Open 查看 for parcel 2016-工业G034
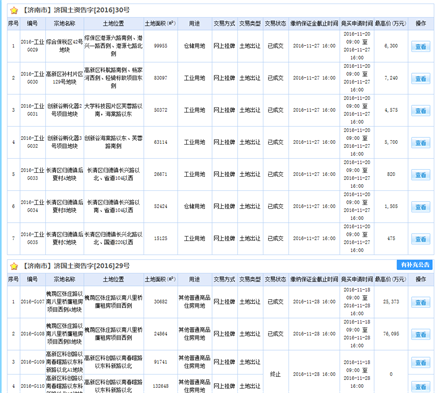The height and width of the screenshot is (393, 440). (x=420, y=207)
